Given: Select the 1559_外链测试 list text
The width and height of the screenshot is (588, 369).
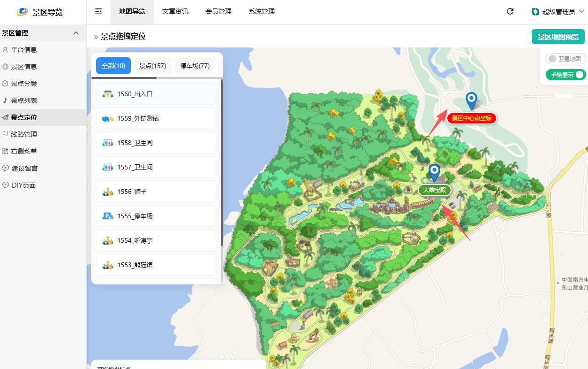Looking at the screenshot, I should pos(138,118).
